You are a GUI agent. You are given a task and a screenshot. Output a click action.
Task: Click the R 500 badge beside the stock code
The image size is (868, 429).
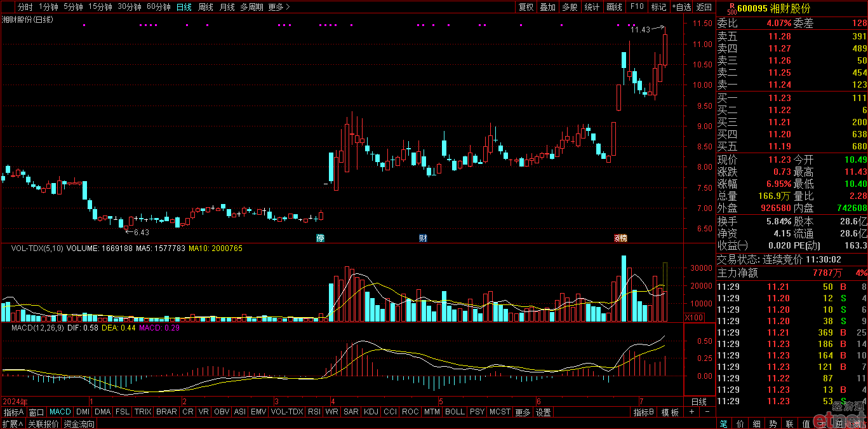731,8
